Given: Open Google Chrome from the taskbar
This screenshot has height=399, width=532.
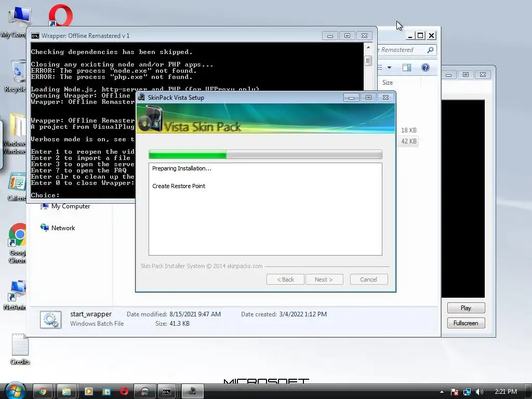Looking at the screenshot, I should click(43, 392).
